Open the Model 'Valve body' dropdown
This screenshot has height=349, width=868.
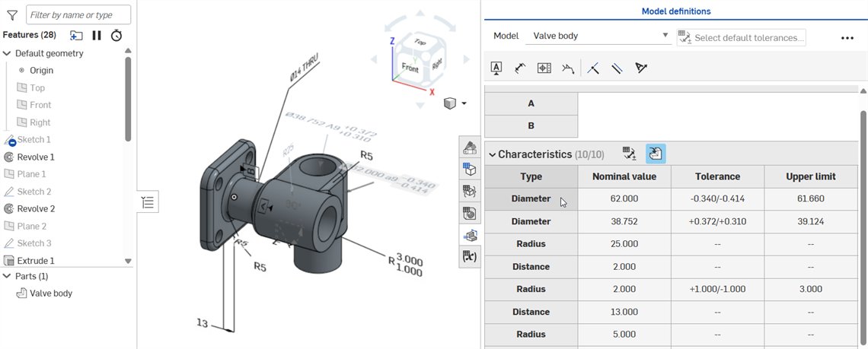[x=599, y=36]
